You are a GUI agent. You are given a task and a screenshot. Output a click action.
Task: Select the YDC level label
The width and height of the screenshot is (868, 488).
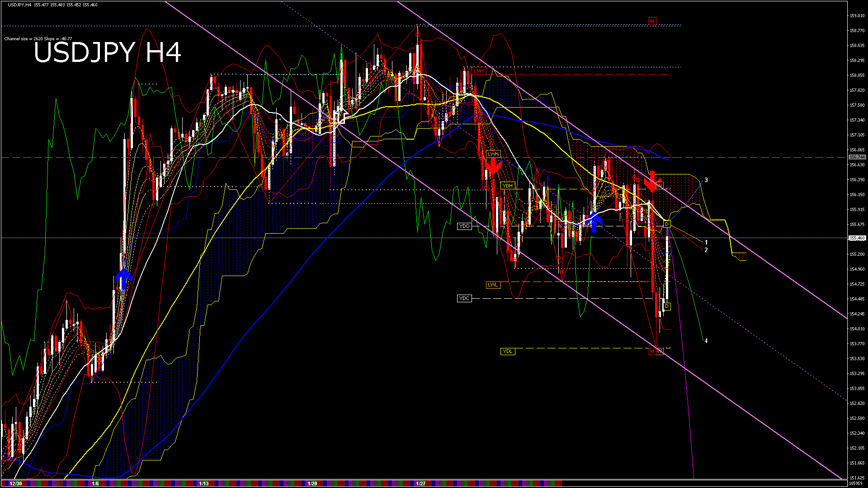click(x=464, y=298)
